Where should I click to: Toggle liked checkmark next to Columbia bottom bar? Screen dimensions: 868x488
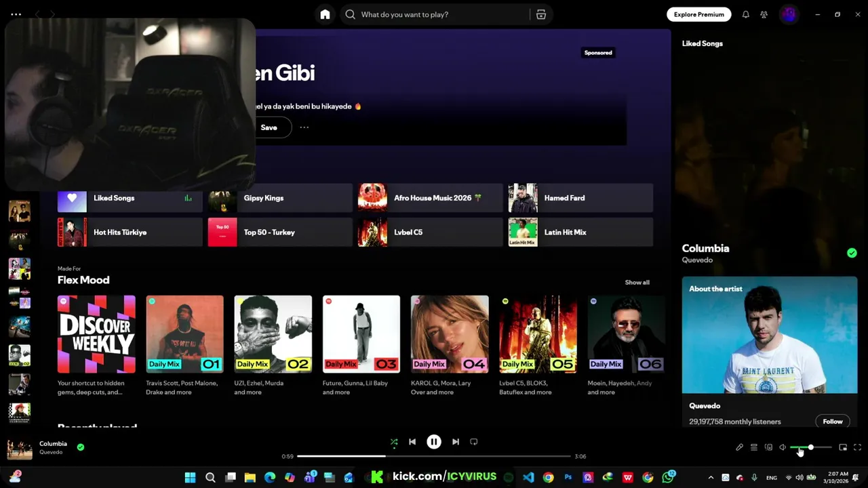click(81, 447)
